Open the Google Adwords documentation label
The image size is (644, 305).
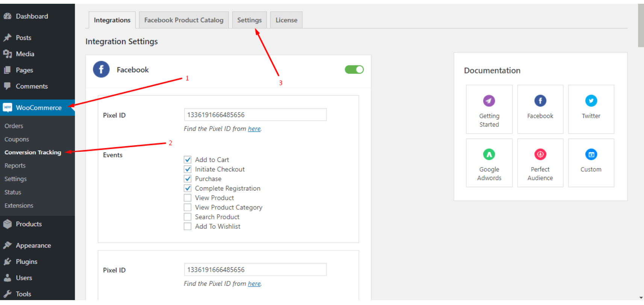(x=489, y=174)
